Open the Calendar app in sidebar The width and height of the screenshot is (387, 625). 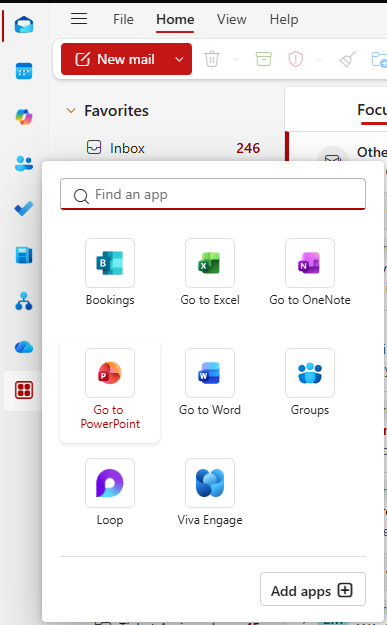[24, 71]
